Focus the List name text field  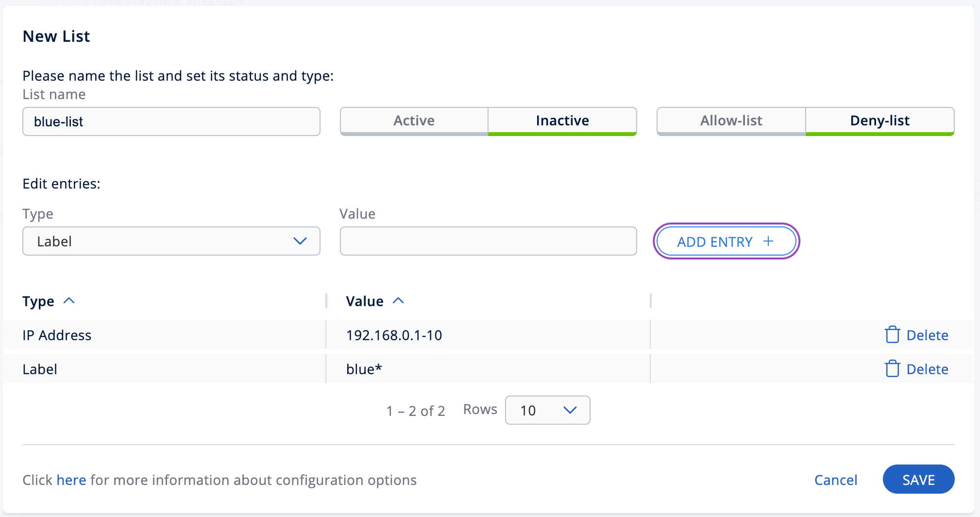(x=171, y=121)
